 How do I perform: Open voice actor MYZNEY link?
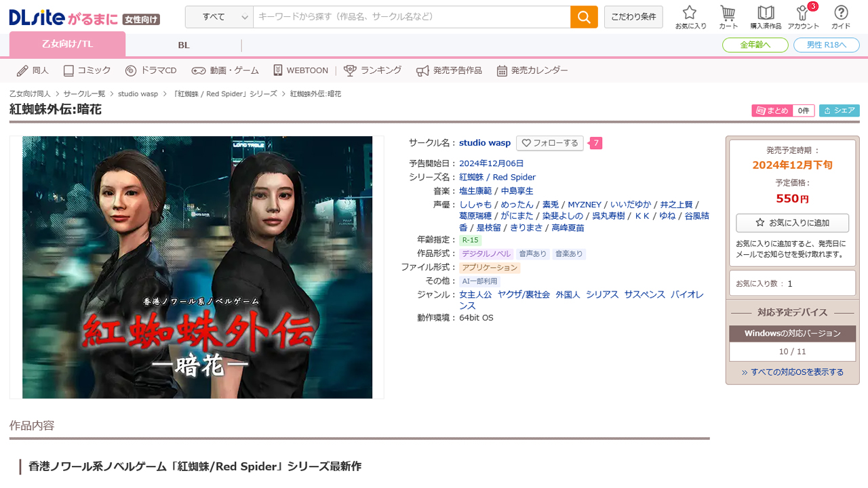click(585, 205)
